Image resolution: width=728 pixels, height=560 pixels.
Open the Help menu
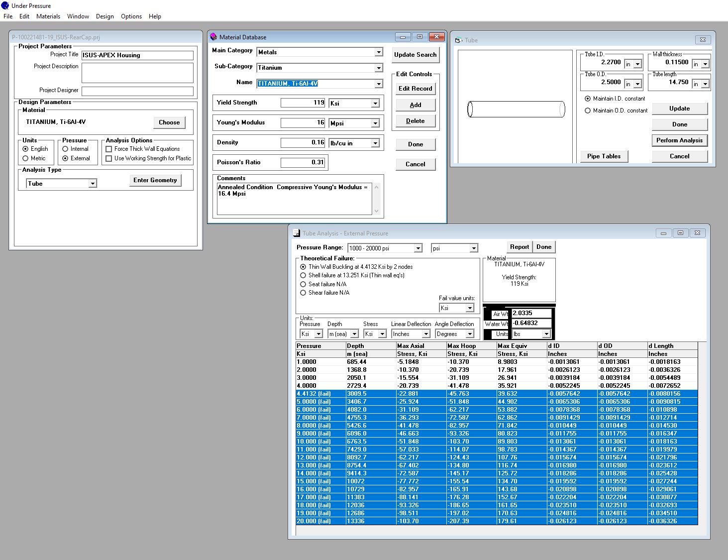(155, 16)
